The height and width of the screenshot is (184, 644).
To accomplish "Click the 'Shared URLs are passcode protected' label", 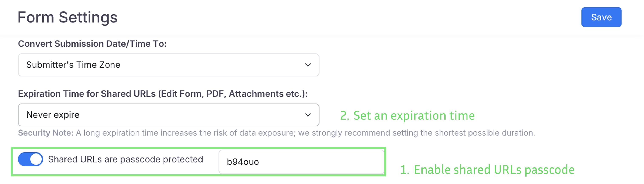I will (x=125, y=159).
